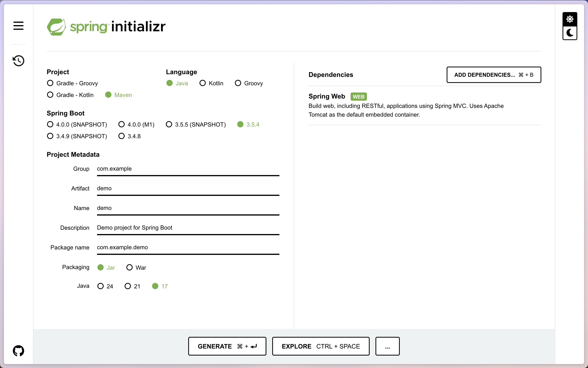Select Maven project type

click(x=119, y=95)
